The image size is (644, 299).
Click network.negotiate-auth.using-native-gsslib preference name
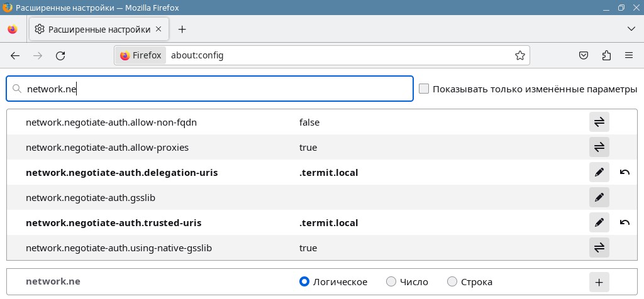click(119, 248)
